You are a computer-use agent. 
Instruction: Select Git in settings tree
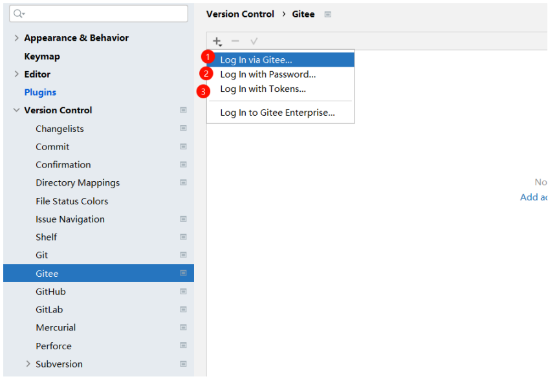pos(41,255)
